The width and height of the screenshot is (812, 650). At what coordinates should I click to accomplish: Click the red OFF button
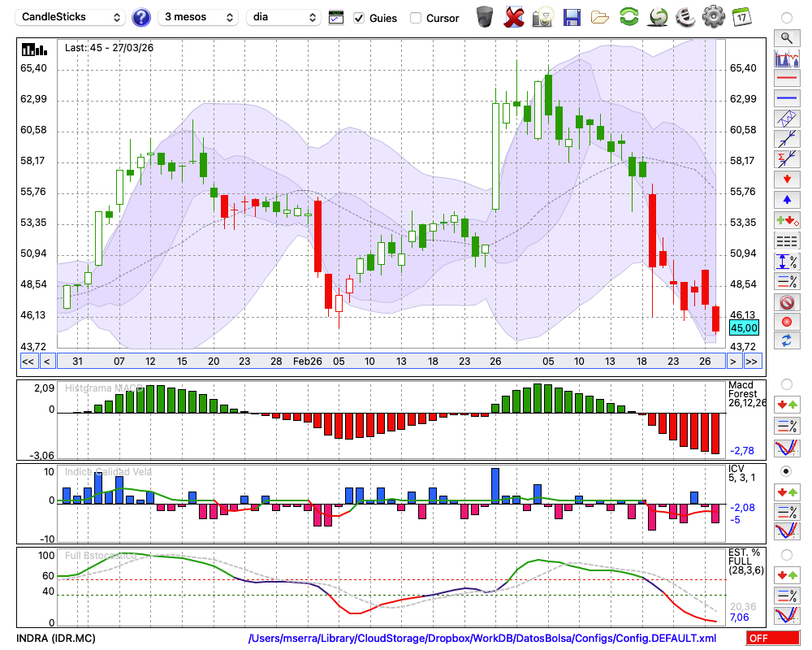pyautogui.click(x=772, y=639)
